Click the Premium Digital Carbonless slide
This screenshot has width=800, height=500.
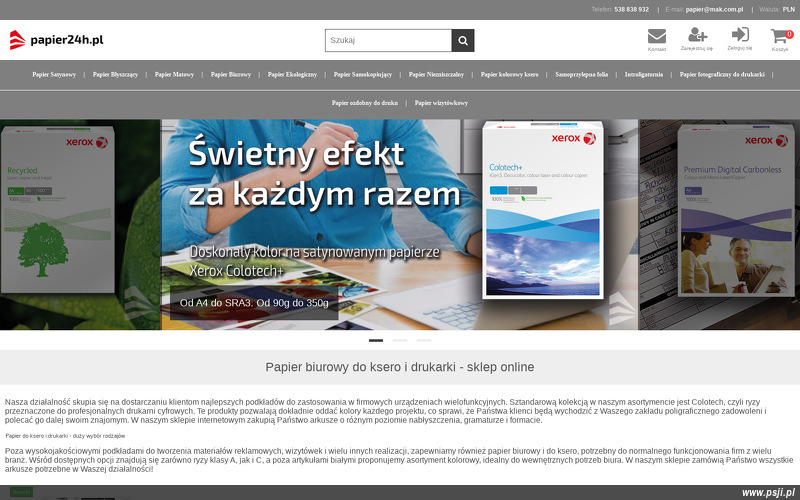point(719,224)
